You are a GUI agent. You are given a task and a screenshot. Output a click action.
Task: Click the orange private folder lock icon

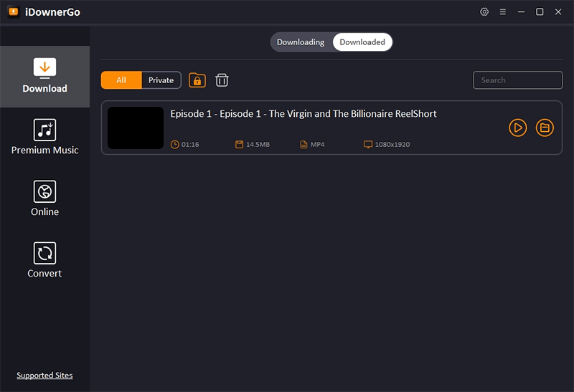(x=197, y=80)
